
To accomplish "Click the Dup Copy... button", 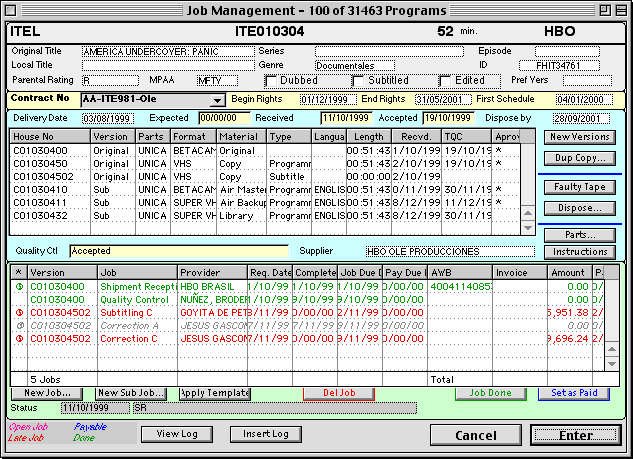I will pyautogui.click(x=580, y=158).
